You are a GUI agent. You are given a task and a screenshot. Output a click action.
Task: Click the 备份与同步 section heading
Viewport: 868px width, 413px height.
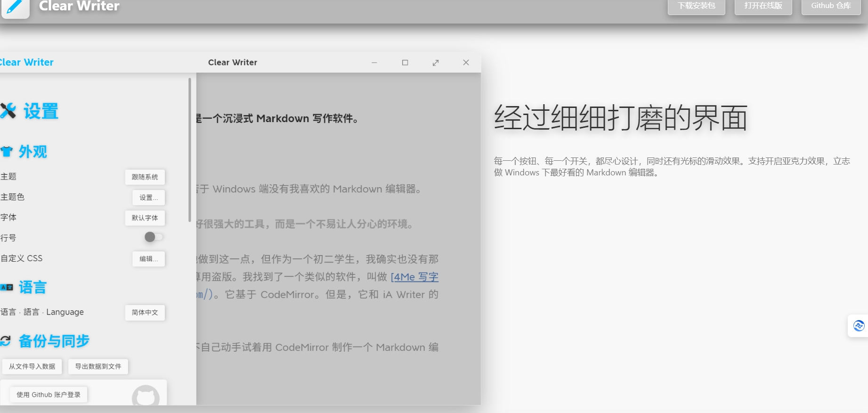(x=54, y=341)
